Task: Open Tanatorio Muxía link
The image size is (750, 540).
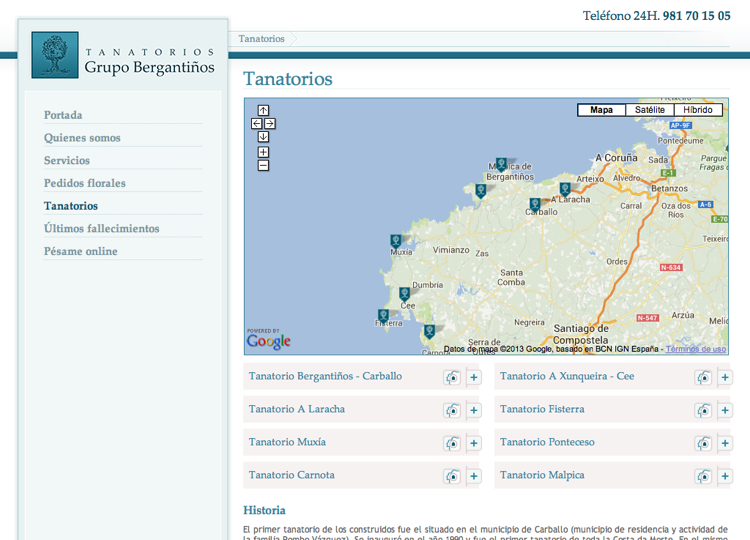Action: pos(287,442)
